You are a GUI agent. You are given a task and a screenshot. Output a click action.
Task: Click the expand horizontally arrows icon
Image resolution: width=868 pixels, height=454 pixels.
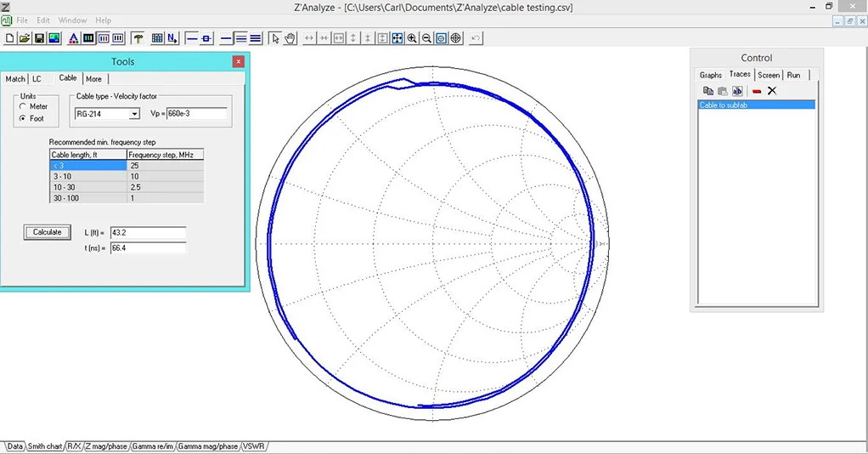309,38
